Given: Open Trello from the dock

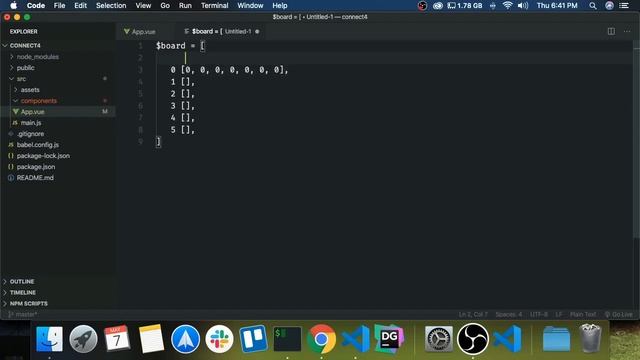Looking at the screenshot, I should pos(253,339).
